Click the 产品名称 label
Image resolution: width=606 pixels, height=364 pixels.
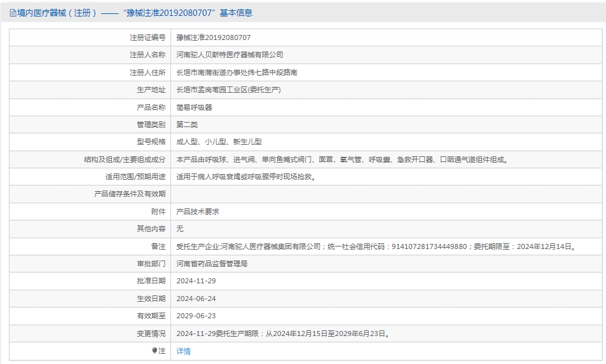[151, 107]
